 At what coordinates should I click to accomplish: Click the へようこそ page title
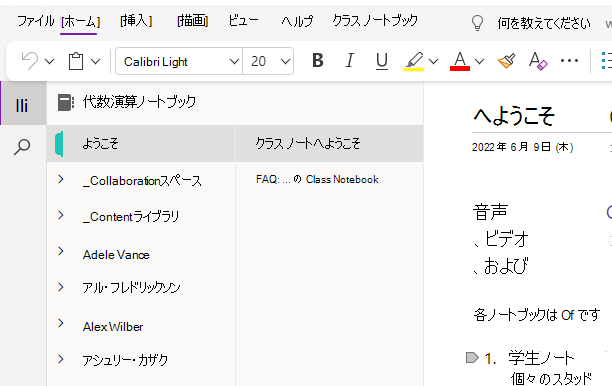point(514,116)
